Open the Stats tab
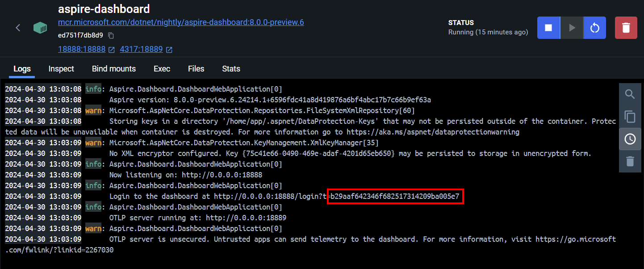644x269 pixels. click(231, 69)
